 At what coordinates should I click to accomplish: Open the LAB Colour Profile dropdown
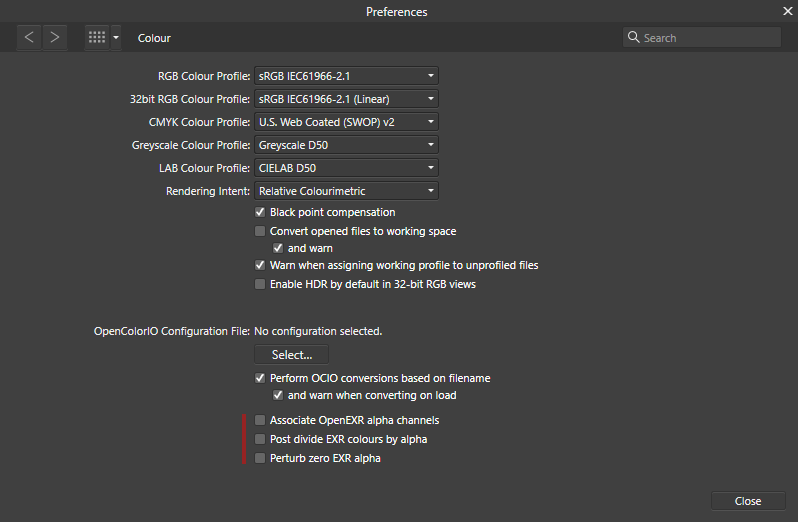coord(346,168)
